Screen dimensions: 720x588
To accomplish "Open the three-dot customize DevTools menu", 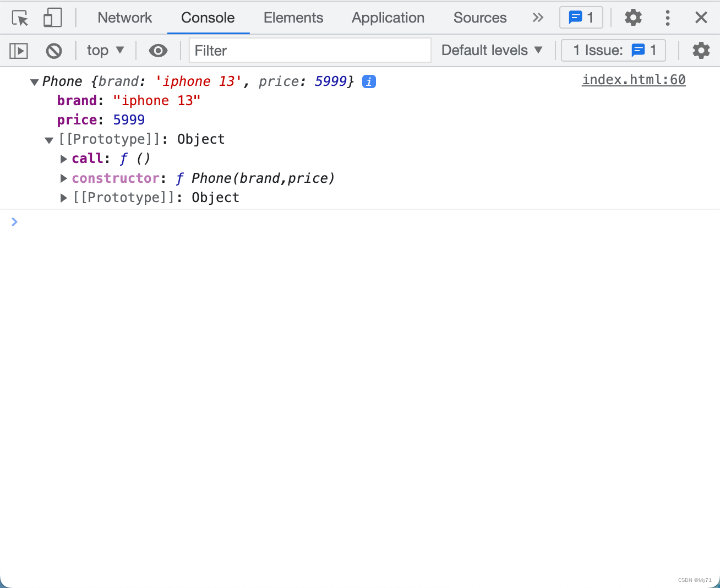I will tap(667, 18).
